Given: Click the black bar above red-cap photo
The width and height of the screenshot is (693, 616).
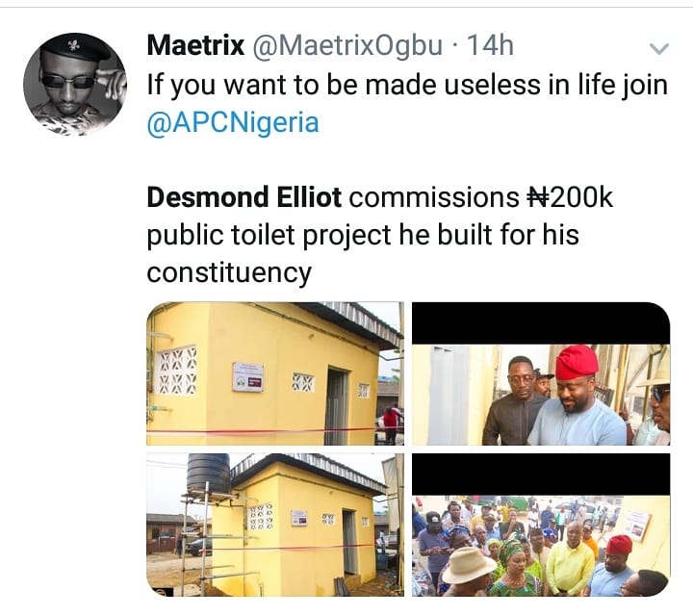Looking at the screenshot, I should 541,323.
